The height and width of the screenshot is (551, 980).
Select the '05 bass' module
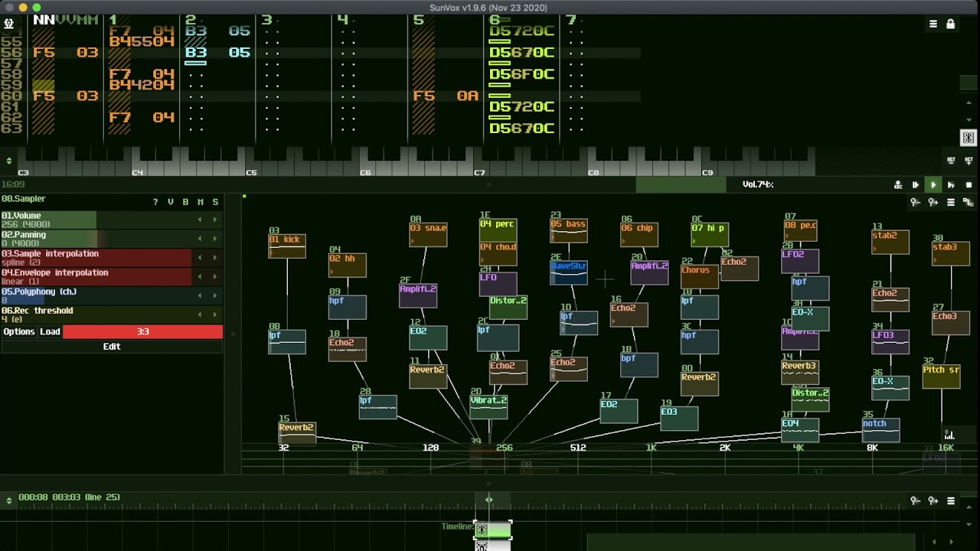[x=569, y=230]
